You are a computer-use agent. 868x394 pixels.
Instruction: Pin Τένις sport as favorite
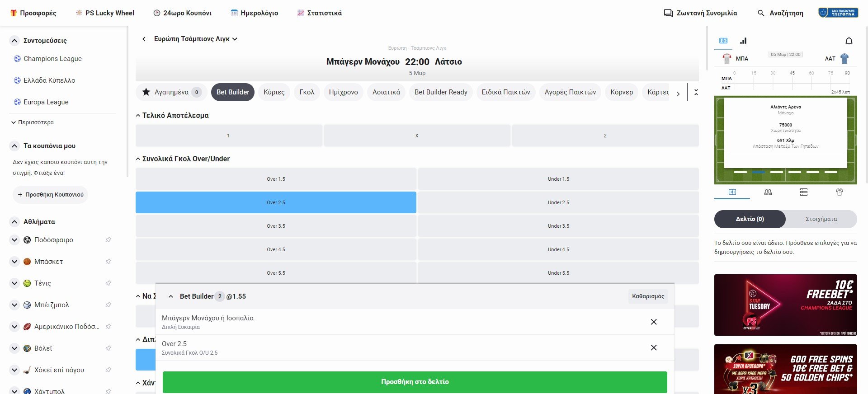coord(108,283)
